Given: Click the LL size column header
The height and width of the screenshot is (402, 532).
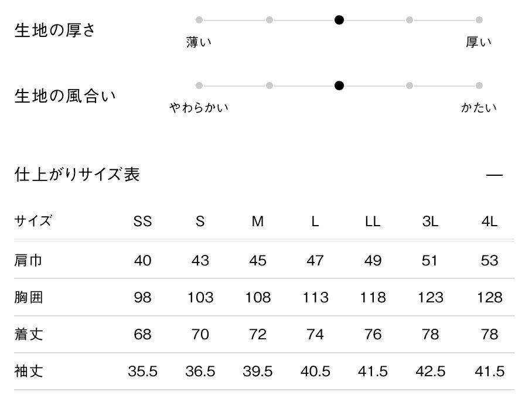Looking at the screenshot, I should [373, 222].
